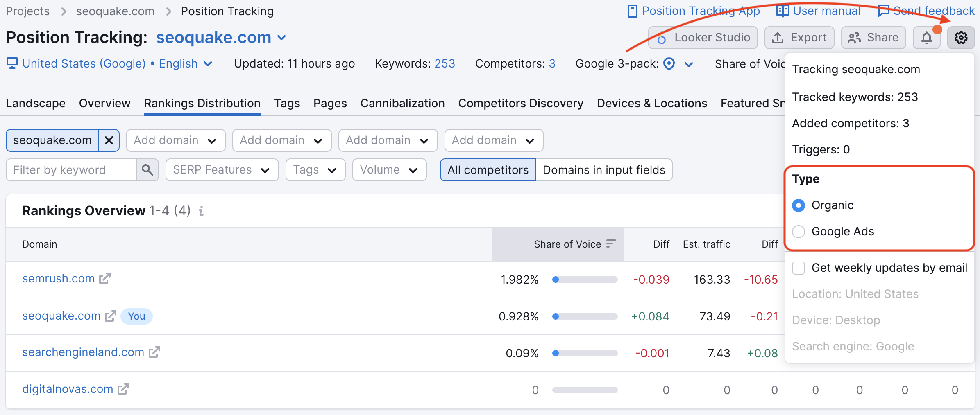Click the Export button
Screen dimensions: 980x415
pyautogui.click(x=799, y=38)
